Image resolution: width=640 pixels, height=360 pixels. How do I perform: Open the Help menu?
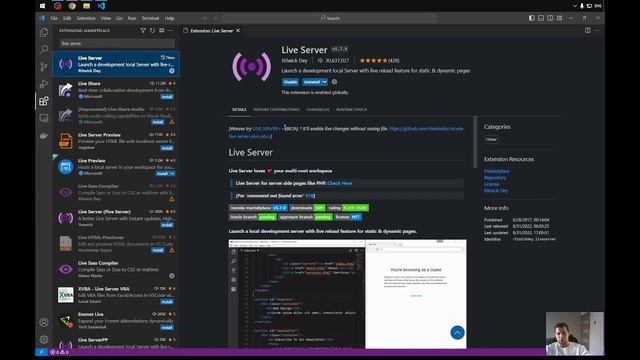pyautogui.click(x=169, y=18)
